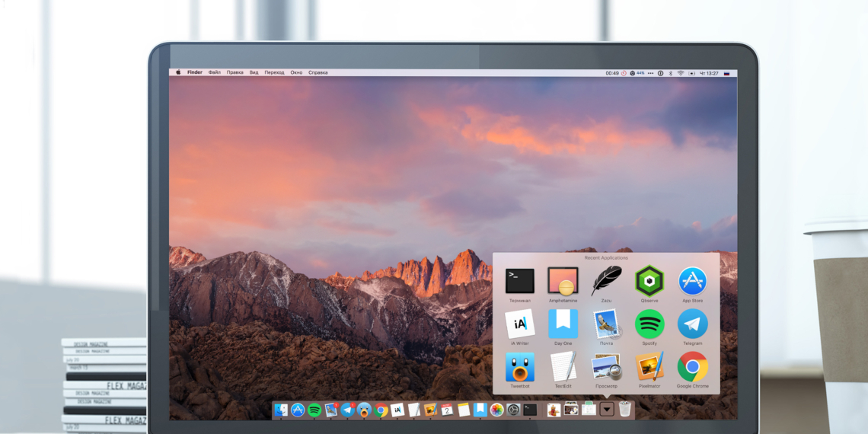Launch Google Chrome from Recent Applications grid
Image resolution: width=868 pixels, height=434 pixels.
[692, 367]
